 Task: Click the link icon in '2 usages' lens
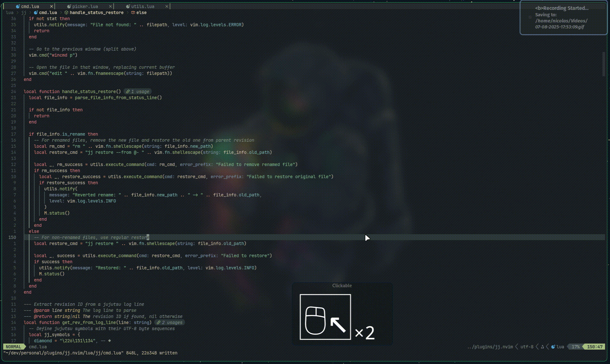click(158, 322)
